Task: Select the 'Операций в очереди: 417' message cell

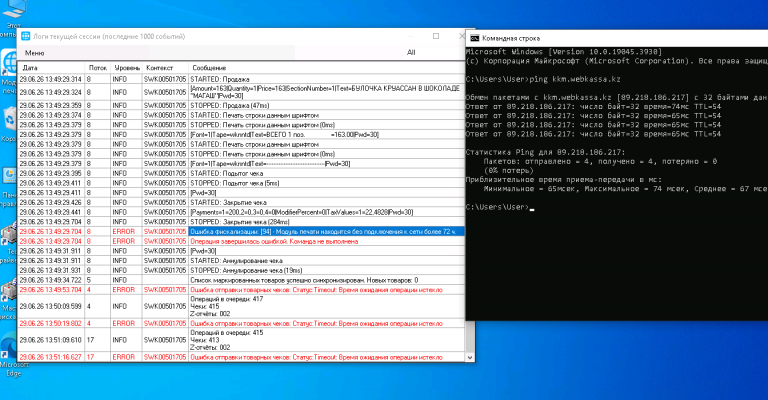Action: 326,306
